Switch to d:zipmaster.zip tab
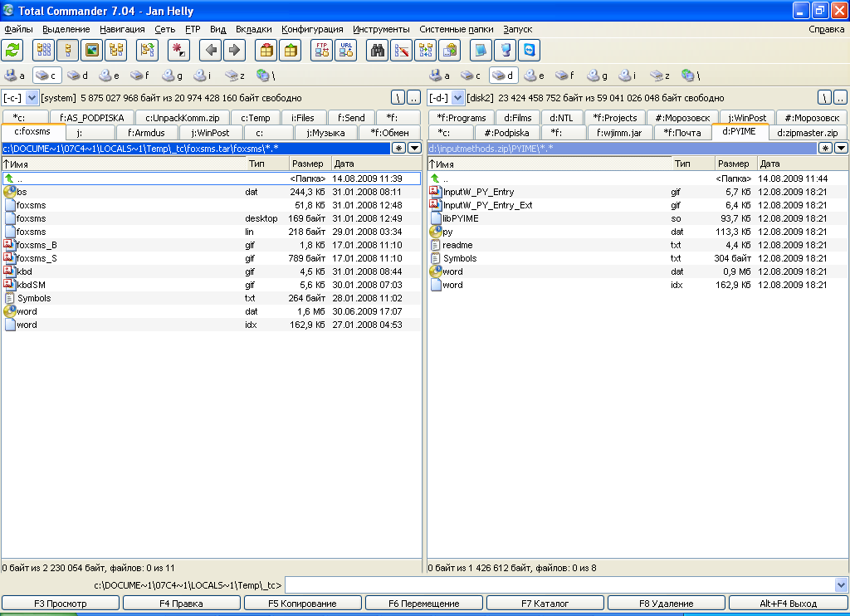Viewport: 850px width, 616px height. point(807,133)
